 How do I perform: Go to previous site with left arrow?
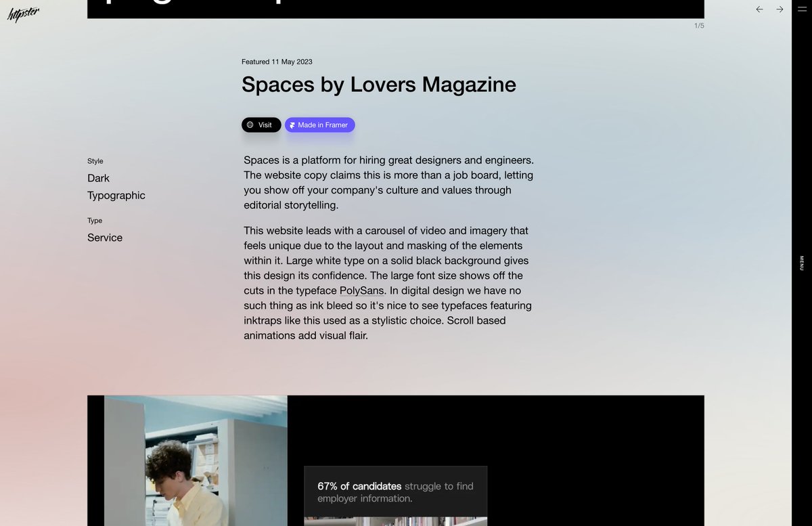(759, 9)
